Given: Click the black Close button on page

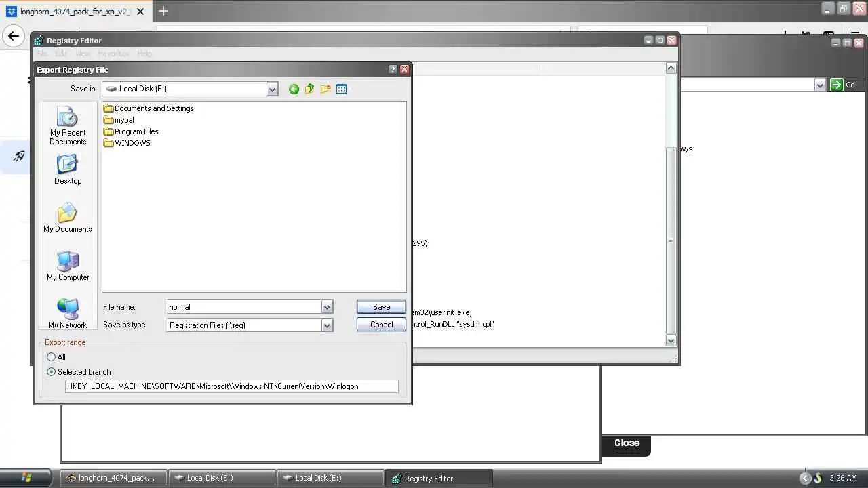Looking at the screenshot, I should [627, 443].
